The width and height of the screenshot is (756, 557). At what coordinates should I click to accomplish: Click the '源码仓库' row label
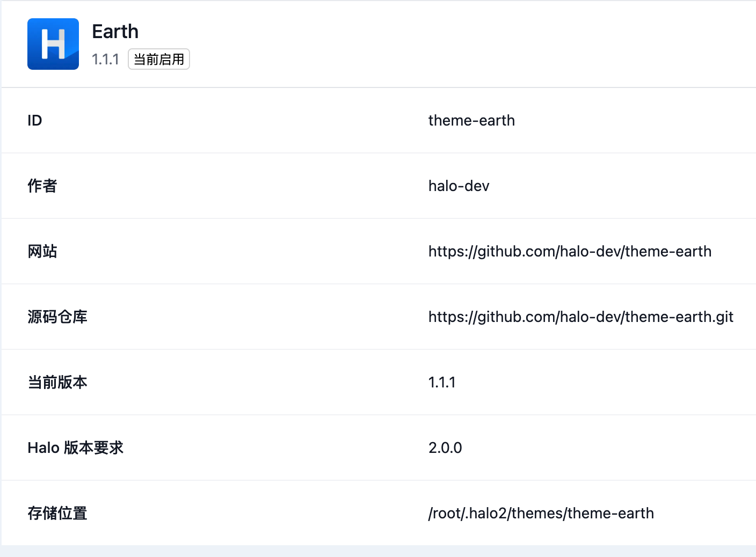click(x=57, y=317)
